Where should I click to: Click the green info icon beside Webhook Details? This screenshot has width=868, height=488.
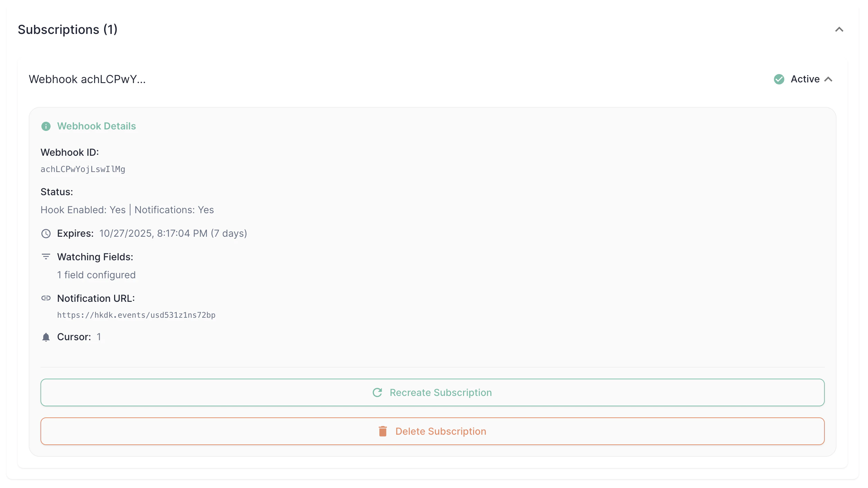coord(46,126)
